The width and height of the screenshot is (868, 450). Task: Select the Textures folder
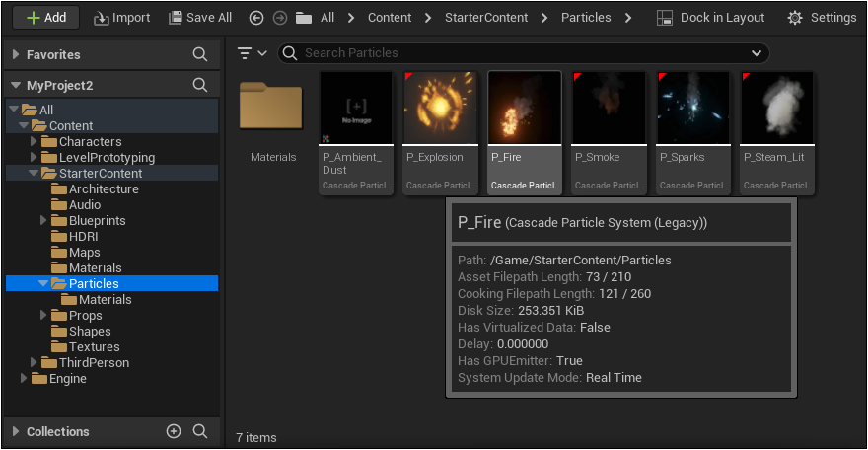tap(86, 347)
